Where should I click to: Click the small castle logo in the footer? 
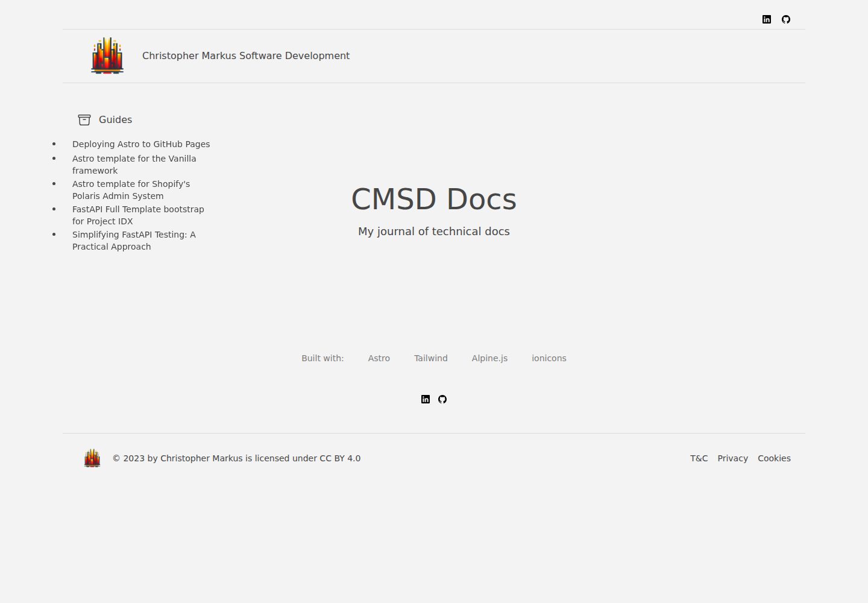(x=92, y=458)
